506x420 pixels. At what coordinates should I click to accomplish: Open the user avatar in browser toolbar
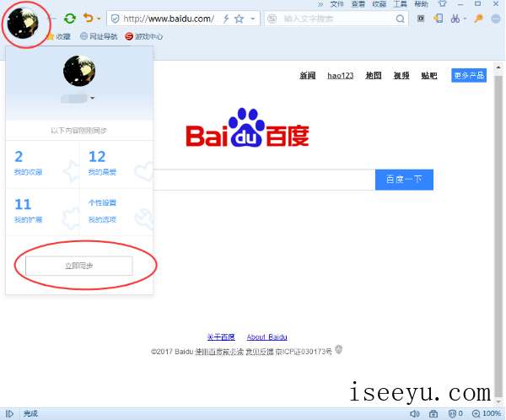(x=23, y=24)
